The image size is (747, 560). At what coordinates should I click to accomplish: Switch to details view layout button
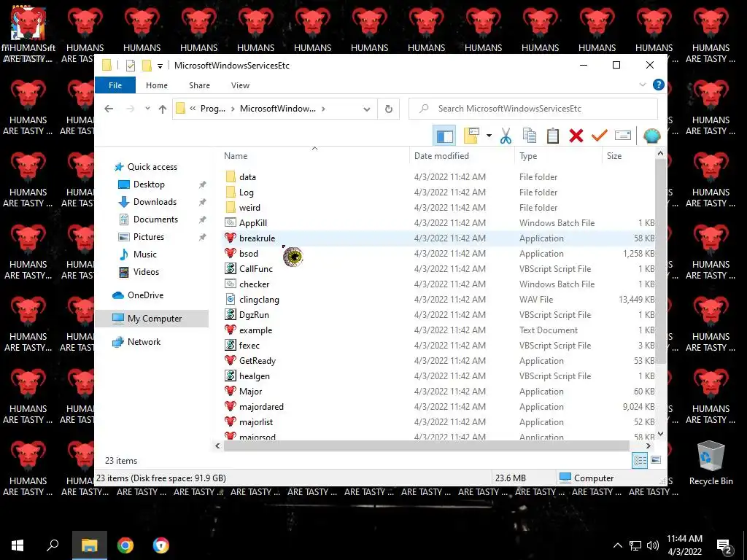640,460
